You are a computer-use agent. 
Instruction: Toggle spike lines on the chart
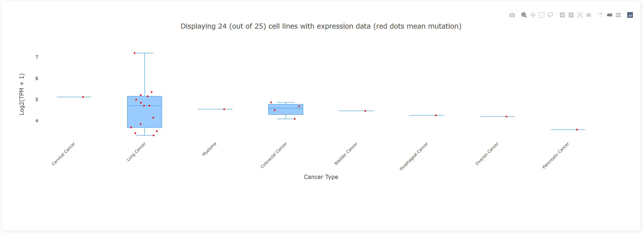point(600,15)
